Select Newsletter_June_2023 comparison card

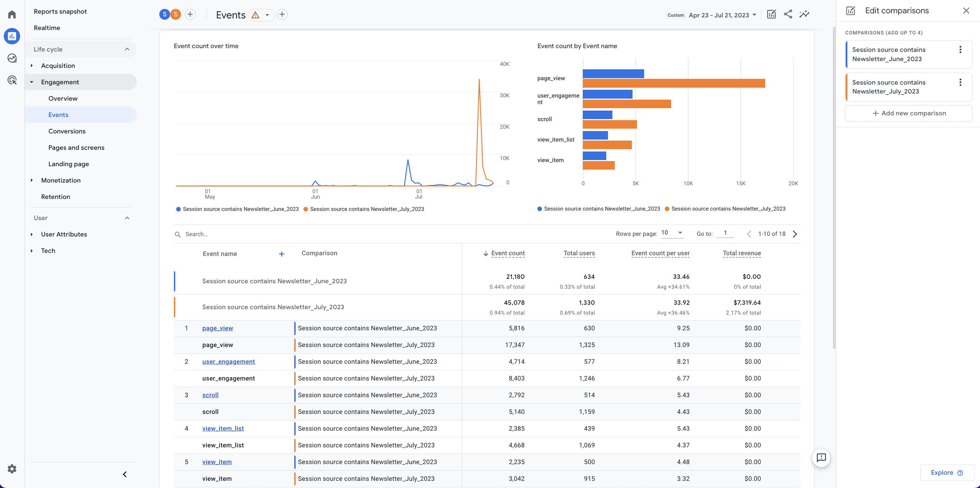coord(908,55)
